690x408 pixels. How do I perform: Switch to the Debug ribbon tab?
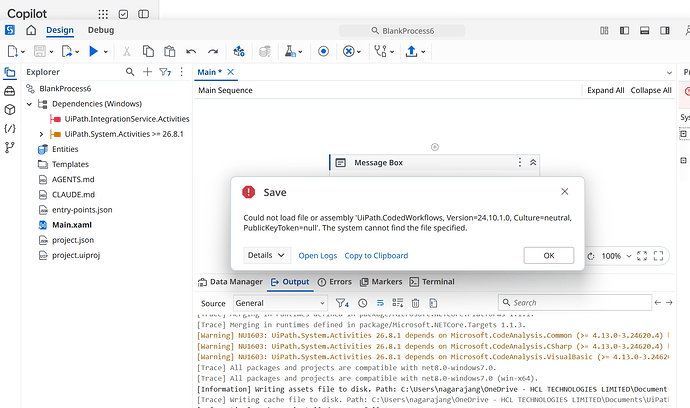(x=101, y=30)
